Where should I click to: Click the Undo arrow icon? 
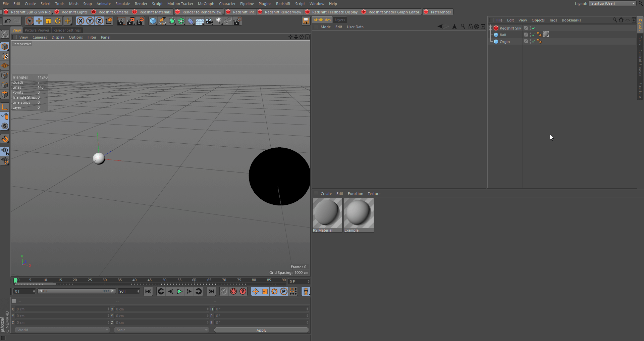click(x=7, y=21)
